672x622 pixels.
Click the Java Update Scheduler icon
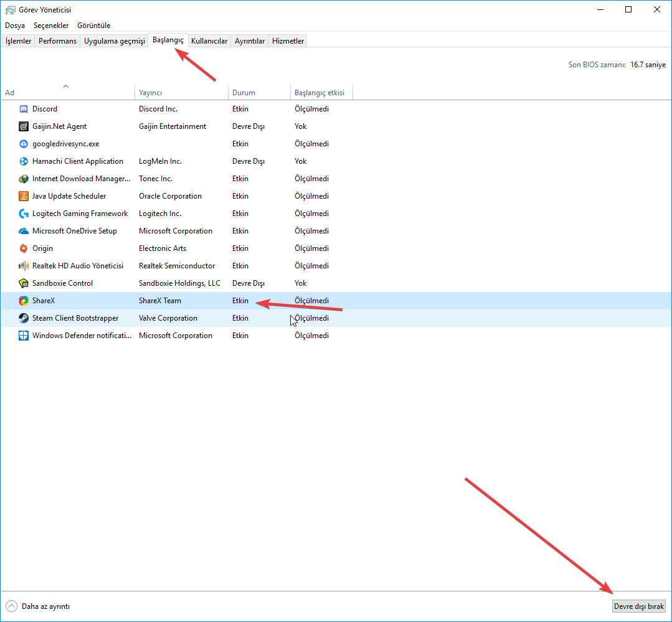(24, 196)
